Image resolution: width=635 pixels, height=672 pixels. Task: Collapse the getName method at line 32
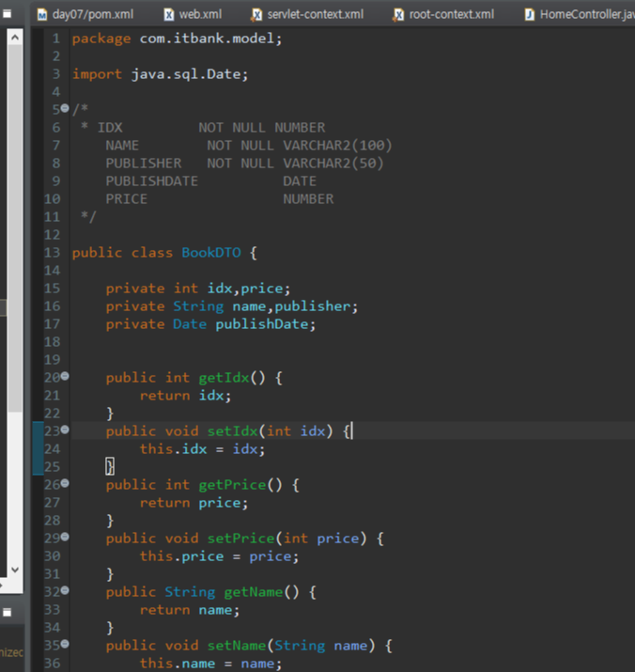point(65,590)
